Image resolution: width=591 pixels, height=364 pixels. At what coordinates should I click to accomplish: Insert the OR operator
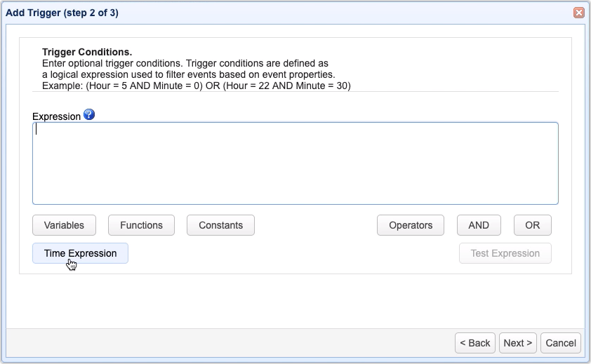tap(532, 225)
